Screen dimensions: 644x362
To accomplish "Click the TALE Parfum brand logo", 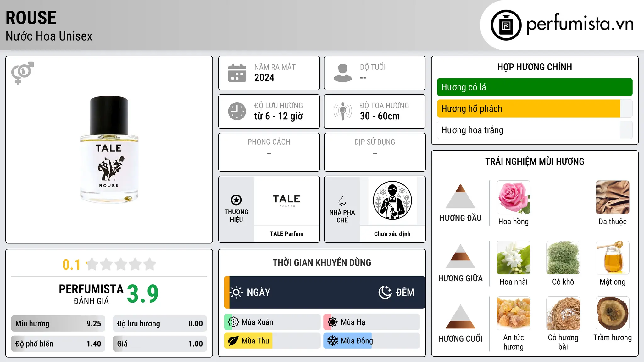I will [286, 200].
